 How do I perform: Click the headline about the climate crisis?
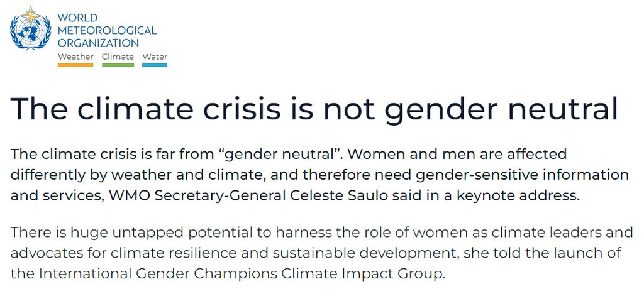click(x=314, y=109)
